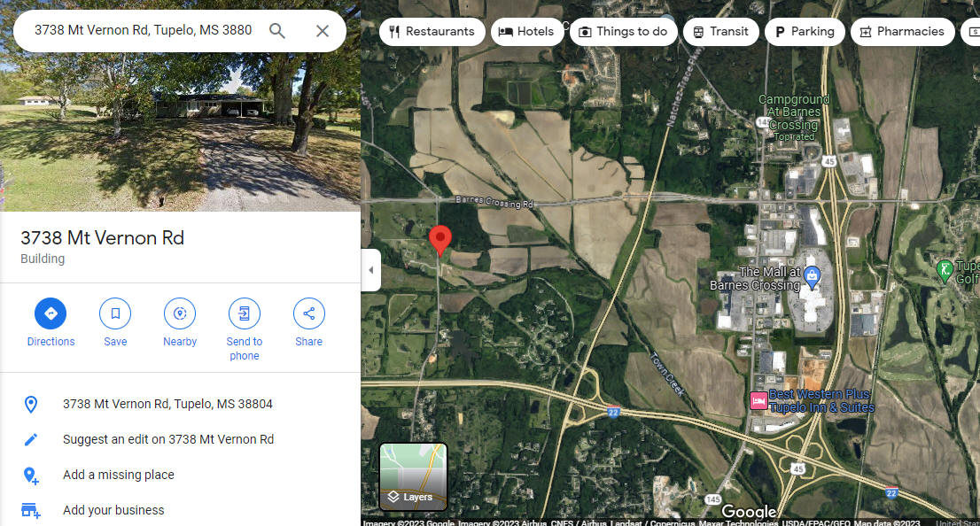This screenshot has height=526, width=980.
Task: Open Directions for this address
Action: (51, 323)
